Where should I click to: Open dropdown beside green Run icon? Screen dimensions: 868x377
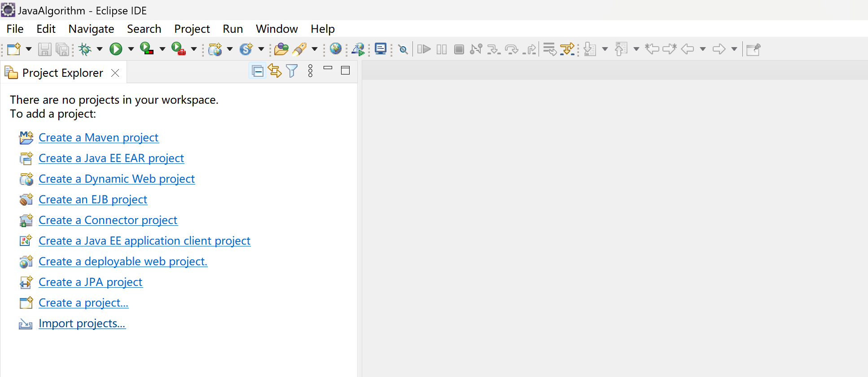[131, 49]
